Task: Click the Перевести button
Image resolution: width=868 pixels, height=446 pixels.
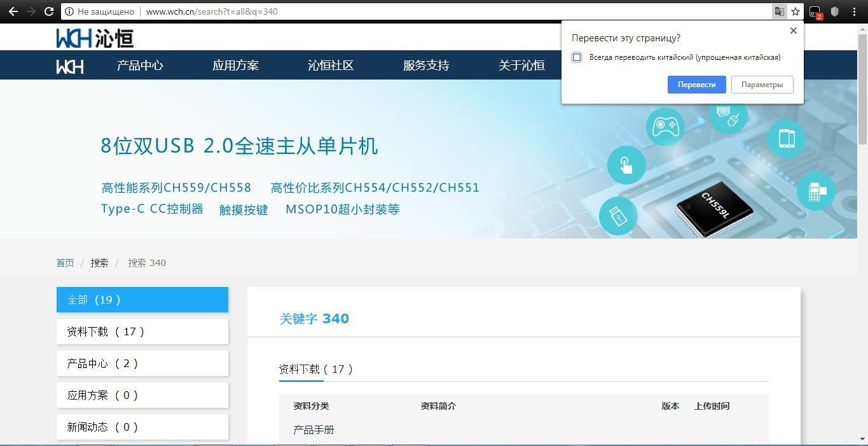Action: (697, 85)
